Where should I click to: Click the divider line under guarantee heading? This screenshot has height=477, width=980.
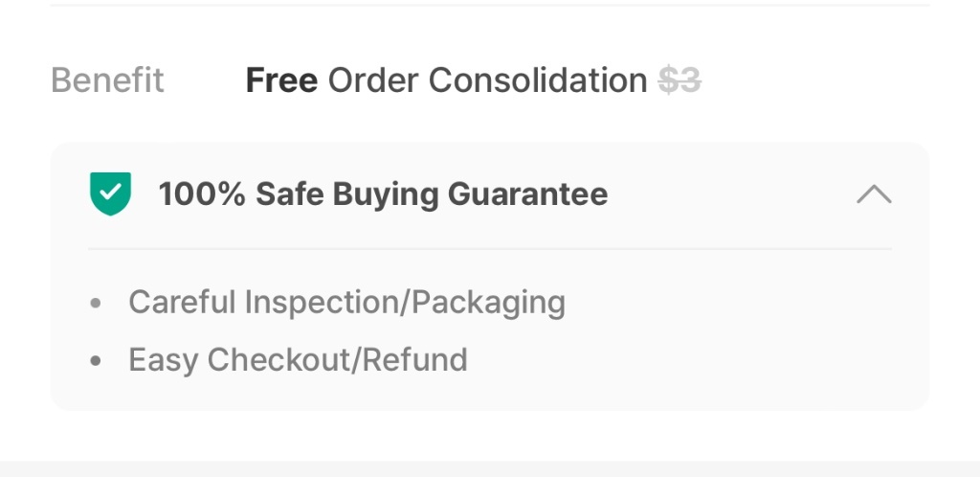coord(490,249)
